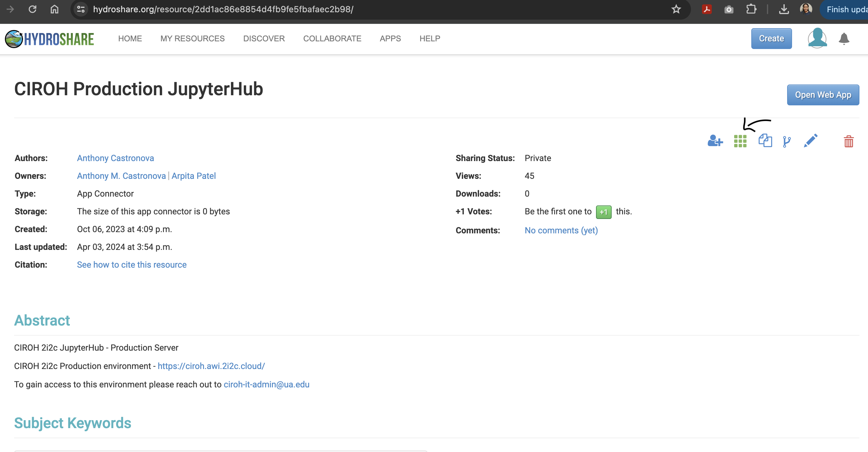Click the Open Web App button

823,95
